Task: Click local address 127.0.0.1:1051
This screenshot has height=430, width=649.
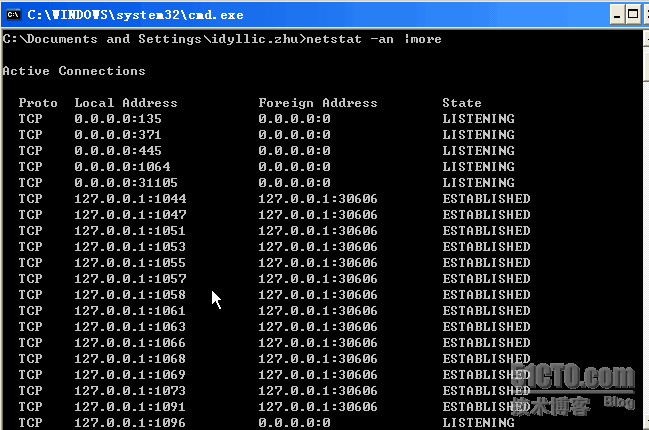Action: pos(130,231)
